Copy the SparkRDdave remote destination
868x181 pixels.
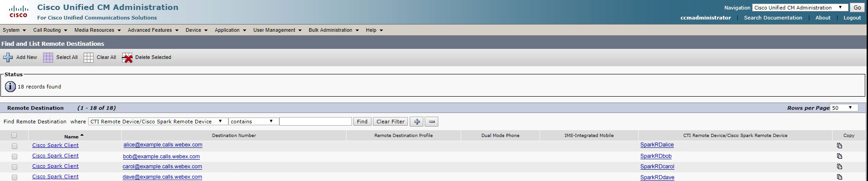click(839, 177)
